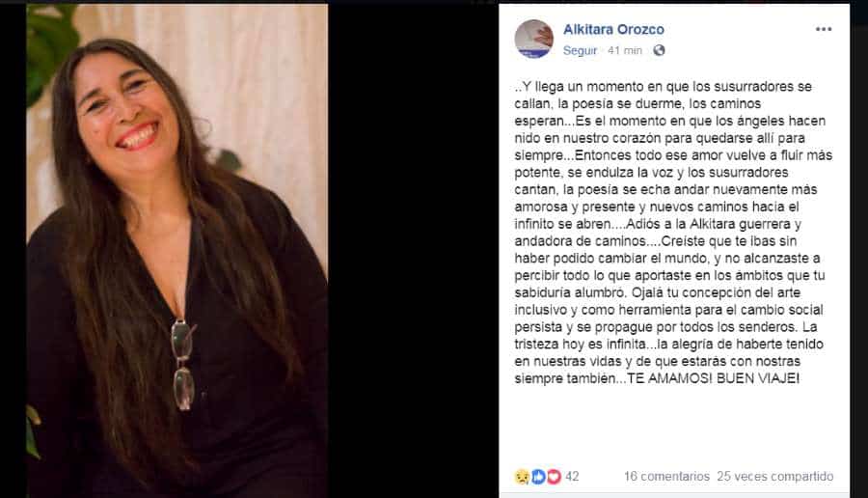Viewport: 868px width, 498px height.
Task: Click the woman's smiling face in photo
Action: (124, 111)
